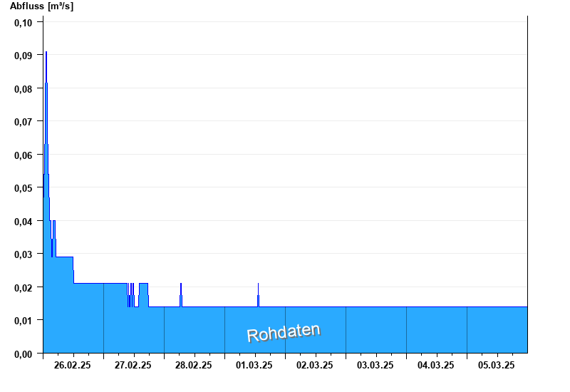Viewport: 570px width, 392px height.
Task: Click the 0,09 y-axis label
Action: click(x=24, y=56)
